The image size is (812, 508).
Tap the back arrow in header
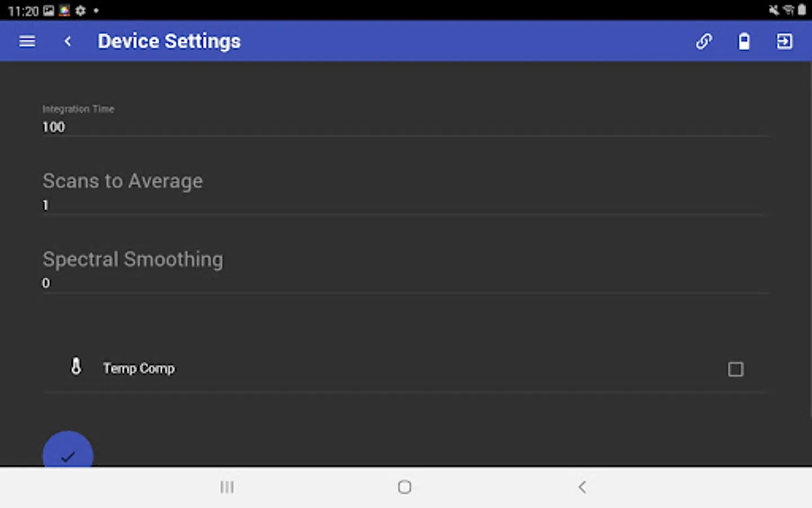(x=68, y=41)
